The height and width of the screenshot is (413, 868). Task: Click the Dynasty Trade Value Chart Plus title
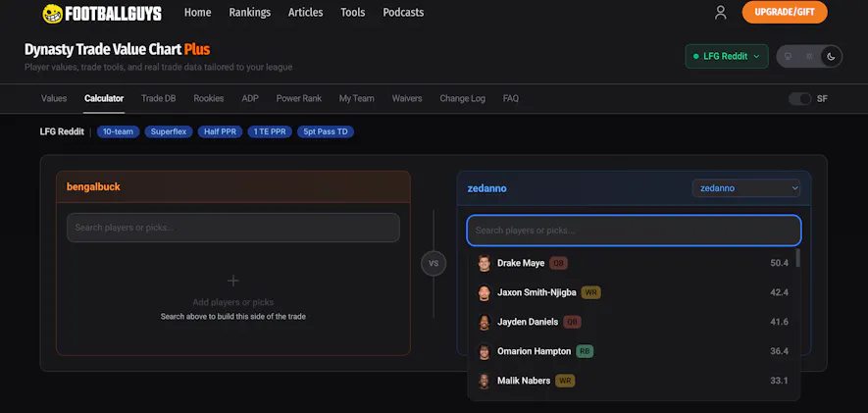[118, 50]
